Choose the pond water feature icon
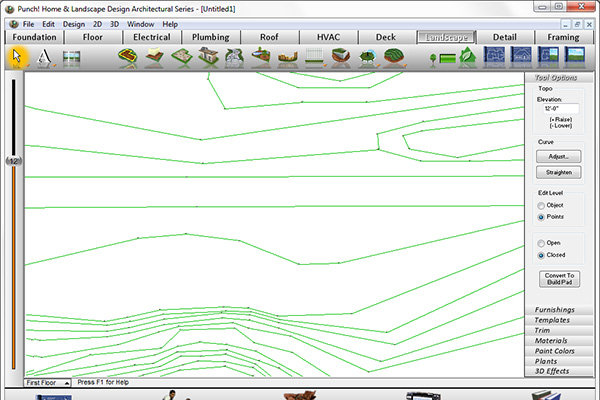Screen dimensions: 600x400 click(x=261, y=57)
